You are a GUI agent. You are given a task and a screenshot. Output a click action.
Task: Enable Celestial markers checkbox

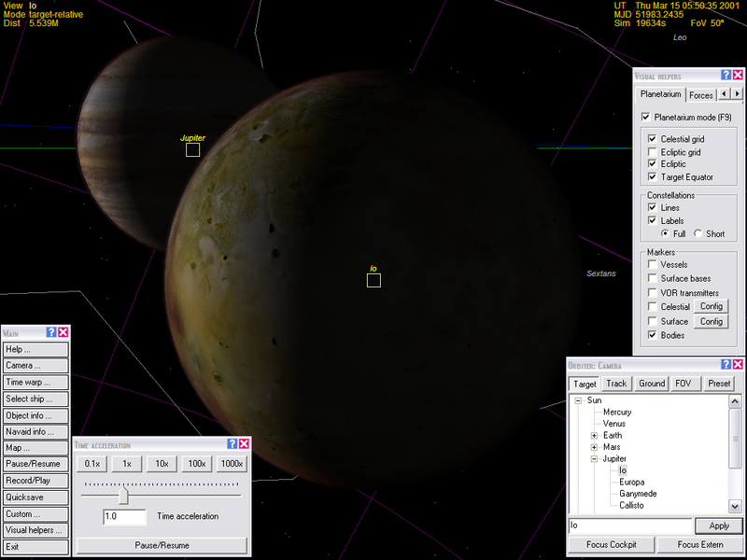(653, 307)
